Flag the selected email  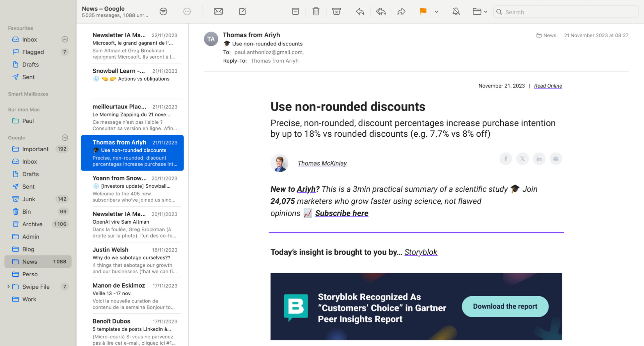422,11
